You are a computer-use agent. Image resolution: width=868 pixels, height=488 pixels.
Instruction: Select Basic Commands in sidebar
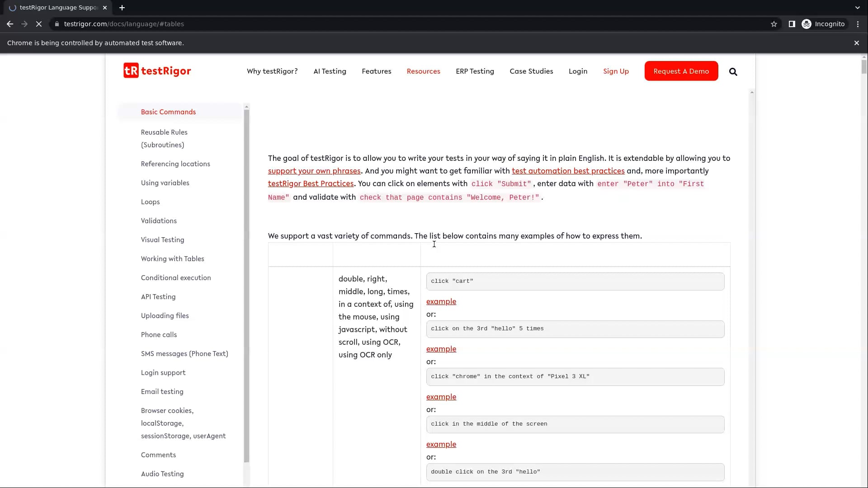point(168,112)
